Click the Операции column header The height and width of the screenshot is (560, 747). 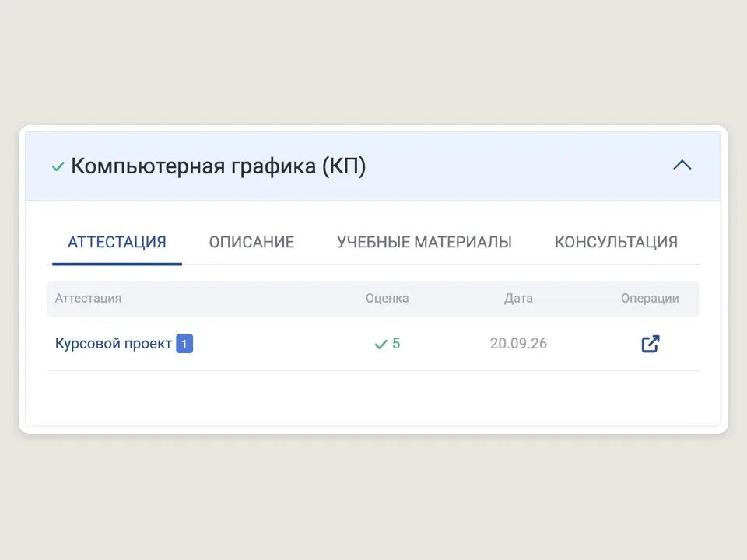click(x=650, y=298)
